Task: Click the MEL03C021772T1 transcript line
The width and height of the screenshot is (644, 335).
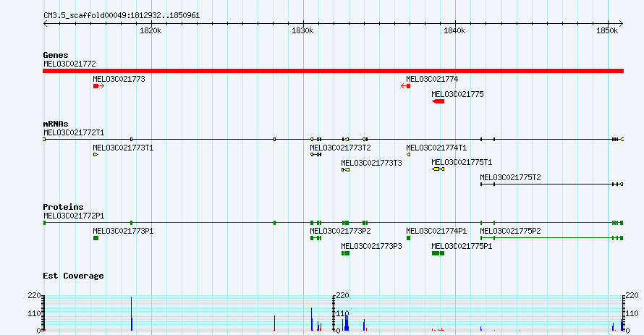Action: click(x=333, y=140)
